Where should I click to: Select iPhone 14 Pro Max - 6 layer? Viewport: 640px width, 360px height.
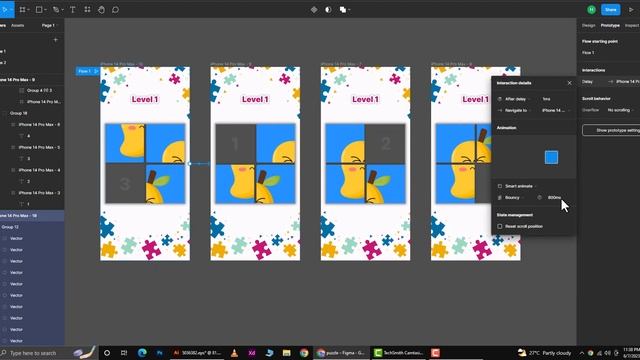pyautogui.click(x=39, y=124)
